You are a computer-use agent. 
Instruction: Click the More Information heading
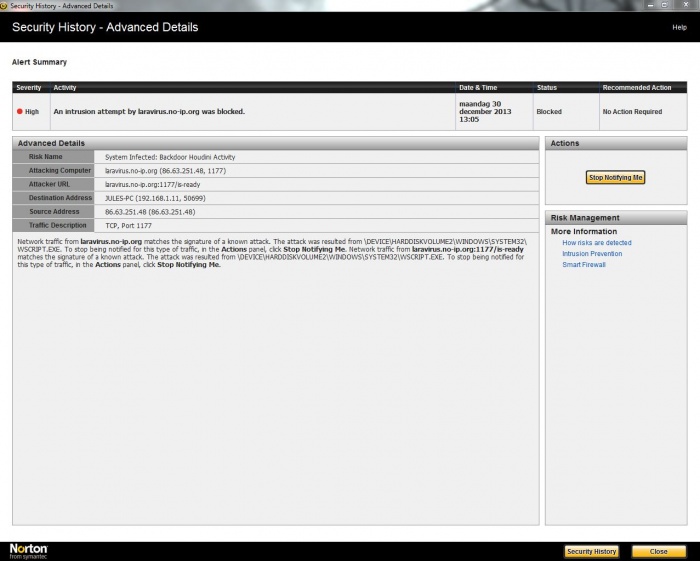584,232
